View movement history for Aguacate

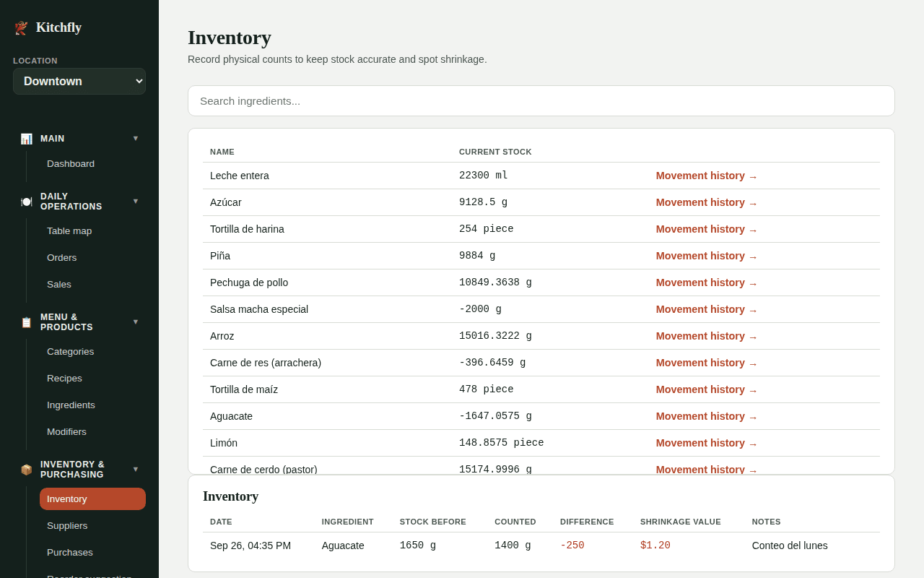707,416
